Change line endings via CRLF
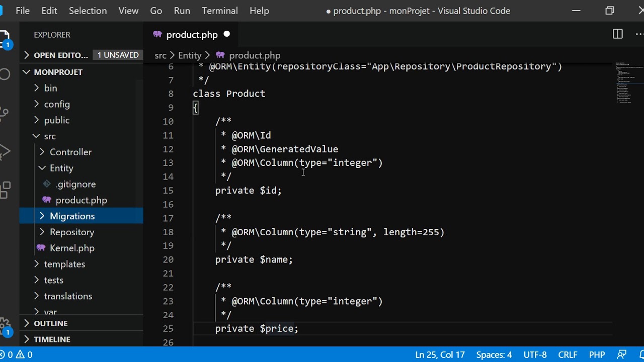The image size is (644, 362). point(568,354)
